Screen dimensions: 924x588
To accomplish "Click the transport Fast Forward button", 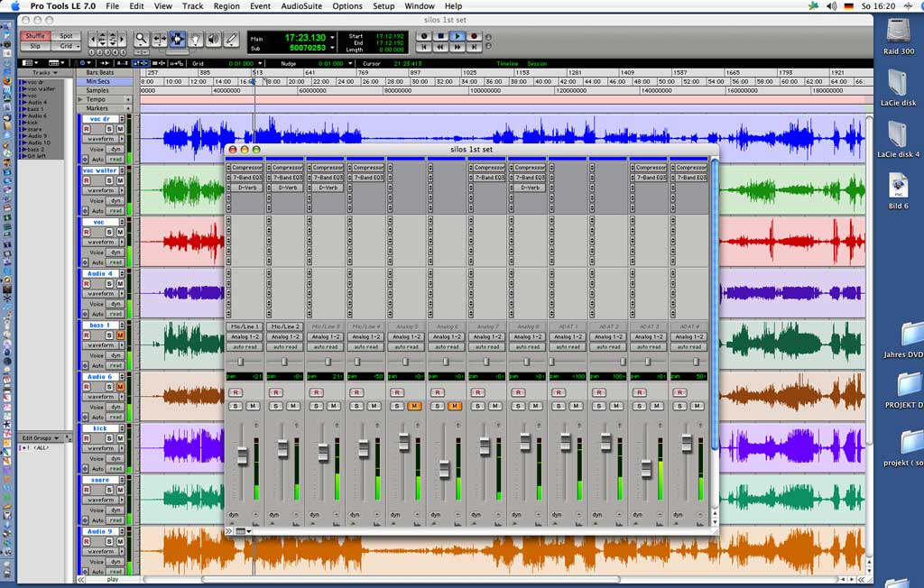I will coord(457,47).
